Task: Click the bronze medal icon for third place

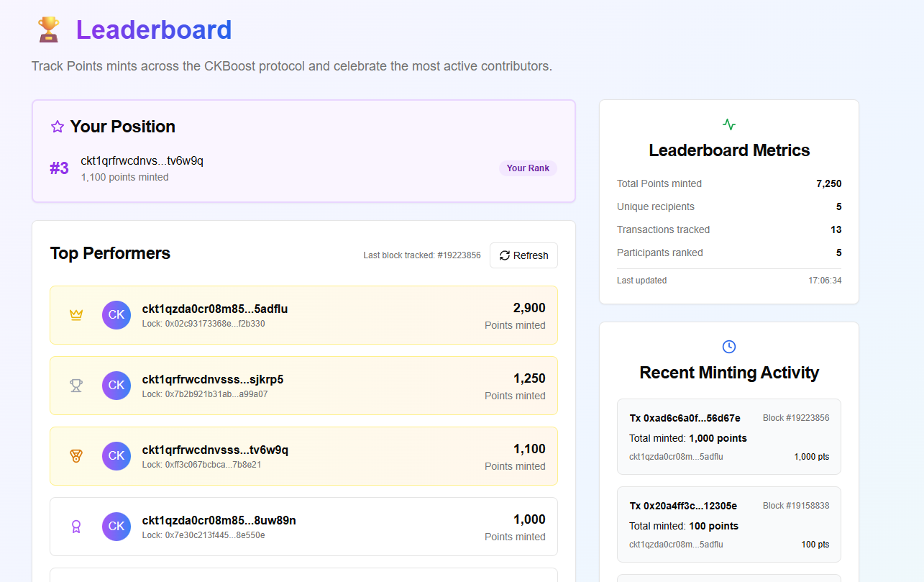Action: [x=76, y=456]
